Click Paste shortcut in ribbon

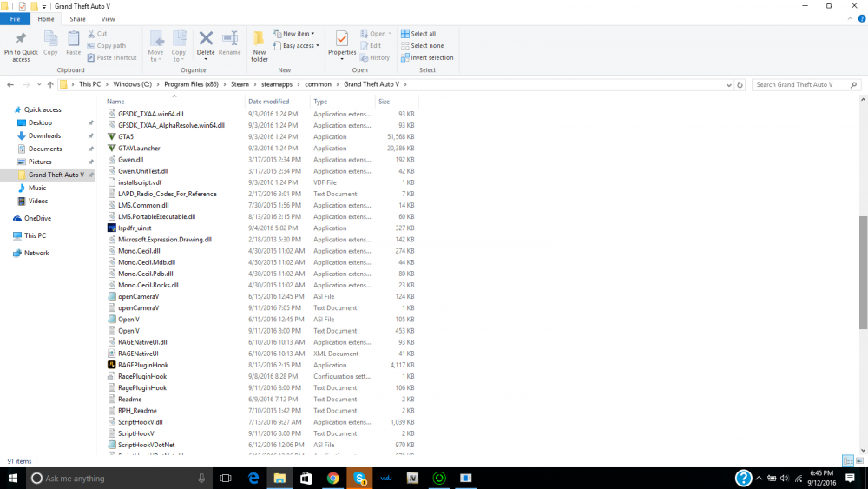(112, 57)
